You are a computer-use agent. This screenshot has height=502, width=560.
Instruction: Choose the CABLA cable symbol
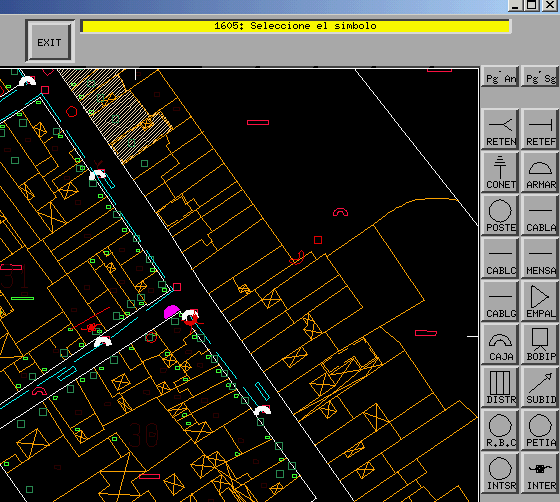540,215
